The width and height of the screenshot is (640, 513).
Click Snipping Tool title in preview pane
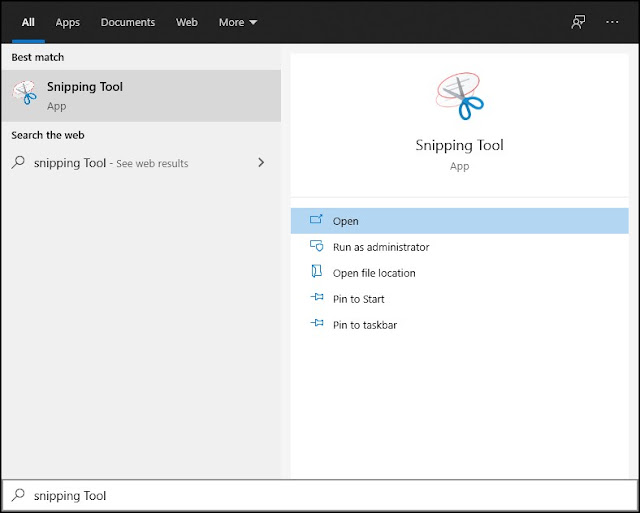click(460, 145)
